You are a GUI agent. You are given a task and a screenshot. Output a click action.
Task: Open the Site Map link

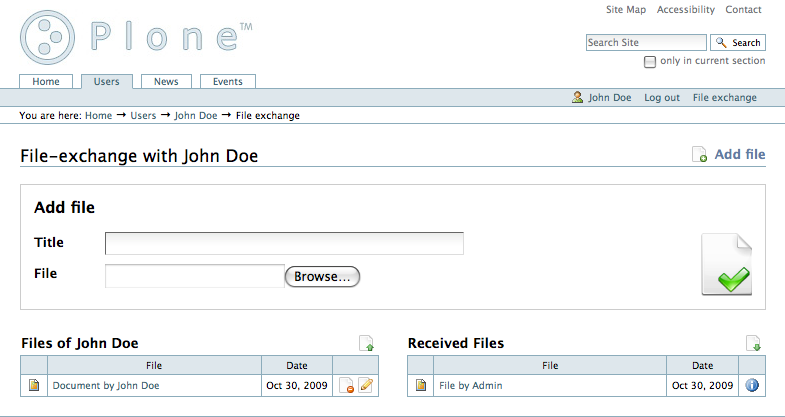coord(626,10)
